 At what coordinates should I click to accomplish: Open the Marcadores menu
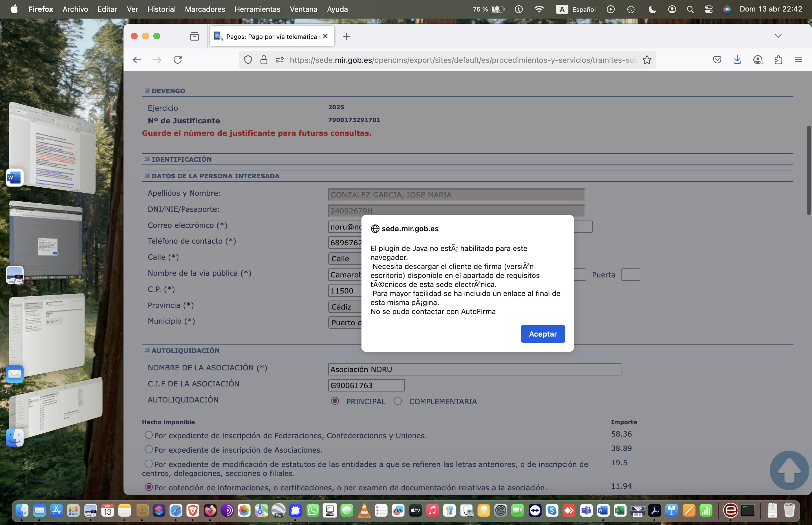point(205,9)
